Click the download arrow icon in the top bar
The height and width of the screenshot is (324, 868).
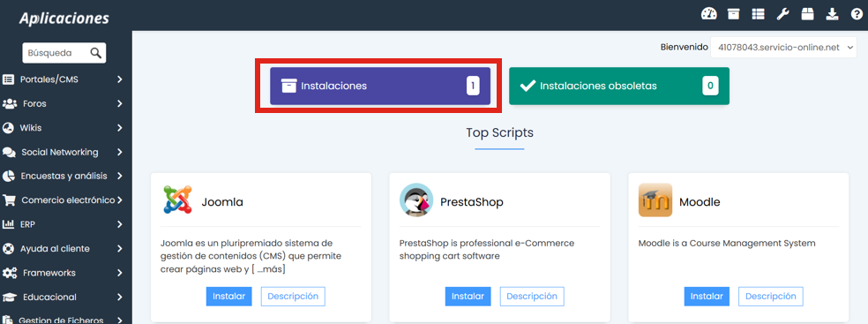click(832, 14)
